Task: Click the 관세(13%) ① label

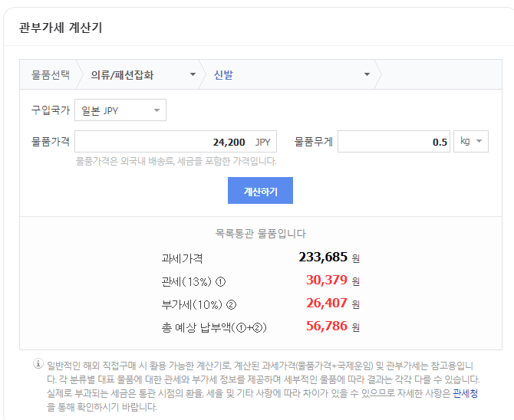Action: (193, 282)
